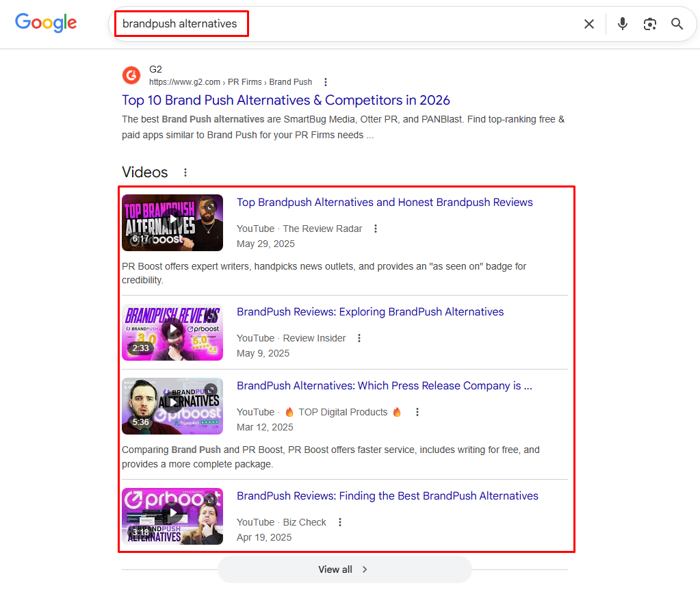Click 'YouTube · Review Insider' source text
The image size is (700, 594).
291,338
